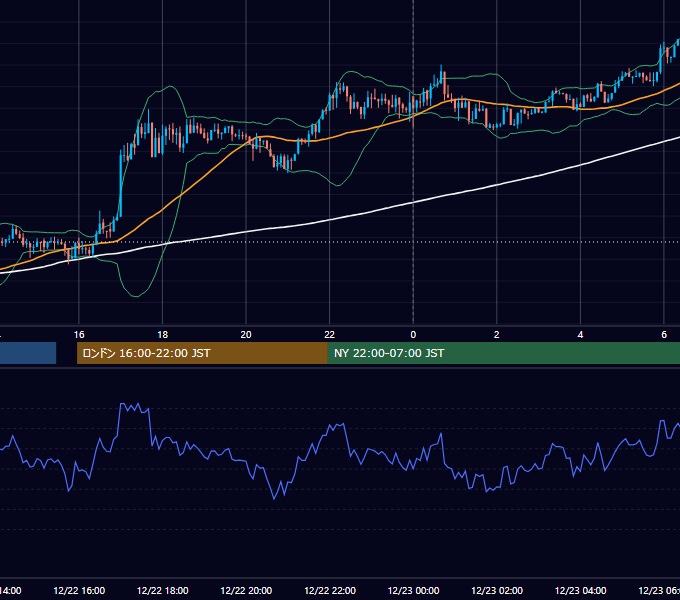Click the 4 hour axis label
Screen dimensions: 680x600
point(580,335)
